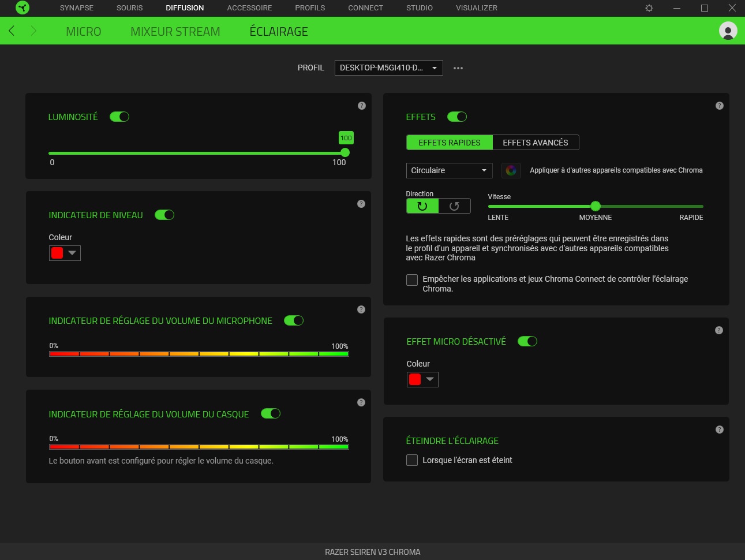The image size is (745, 560).
Task: Click the headset volume color bar
Action: [199, 447]
